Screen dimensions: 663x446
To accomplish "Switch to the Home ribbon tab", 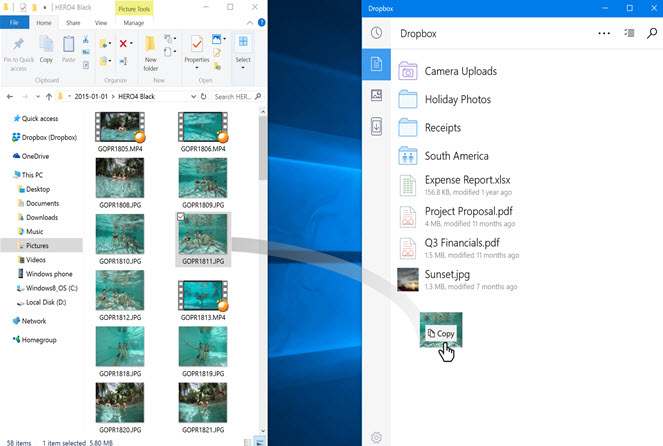I will [x=44, y=23].
